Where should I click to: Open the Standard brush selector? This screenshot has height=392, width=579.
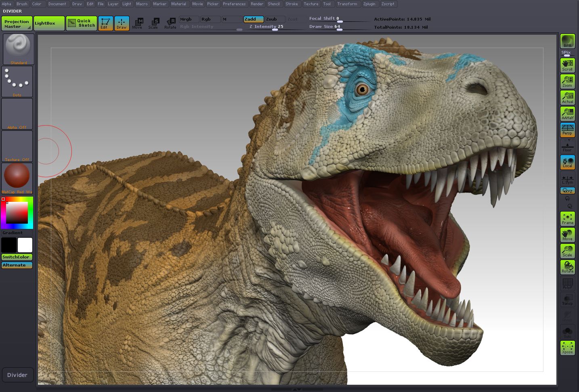(x=19, y=49)
